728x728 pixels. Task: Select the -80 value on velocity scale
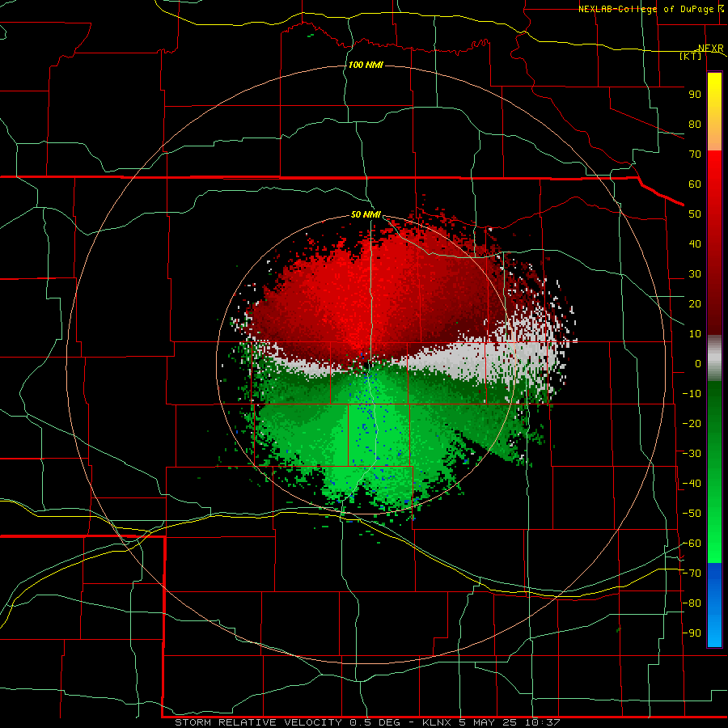click(692, 603)
